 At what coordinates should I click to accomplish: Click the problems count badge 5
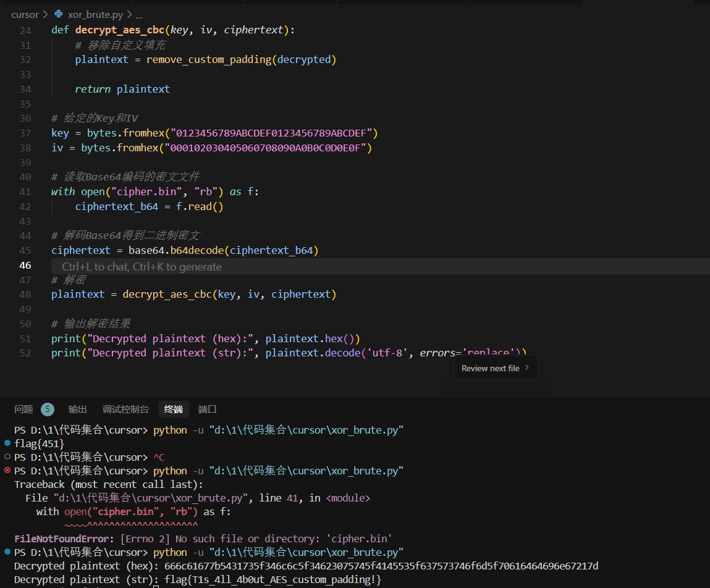(x=48, y=409)
